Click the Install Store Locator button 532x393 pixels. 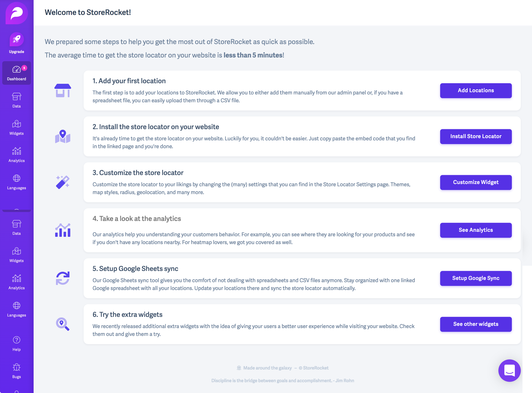[476, 137]
